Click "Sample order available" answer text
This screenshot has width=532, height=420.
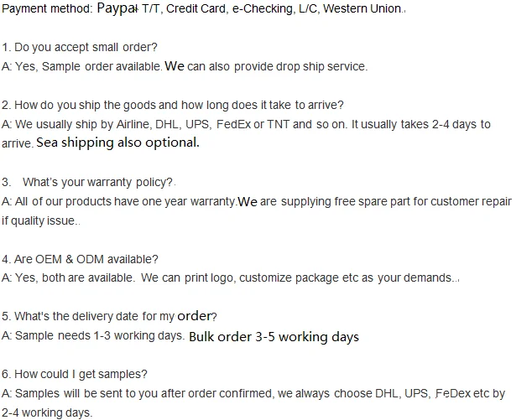tap(102, 66)
